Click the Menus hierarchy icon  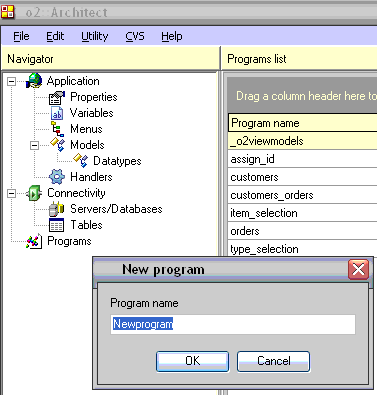[57, 129]
